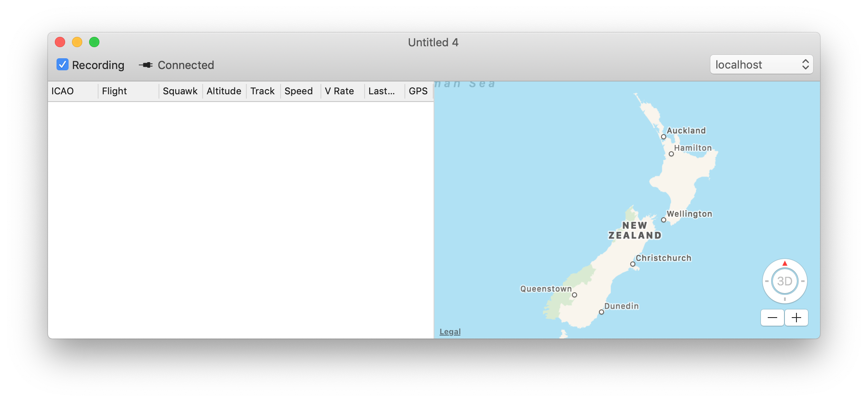Sort table by Altitude column
868x402 pixels.
[224, 91]
